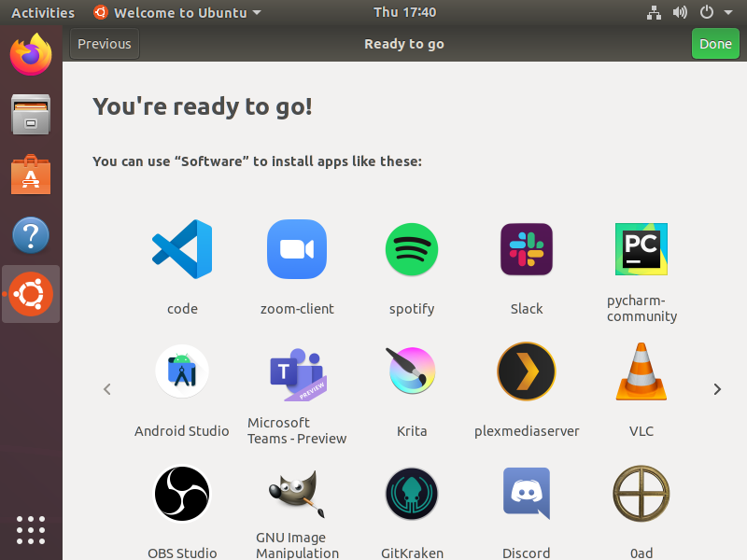The image size is (747, 560).
Task: Open the GitKraken icon
Action: 412,494
